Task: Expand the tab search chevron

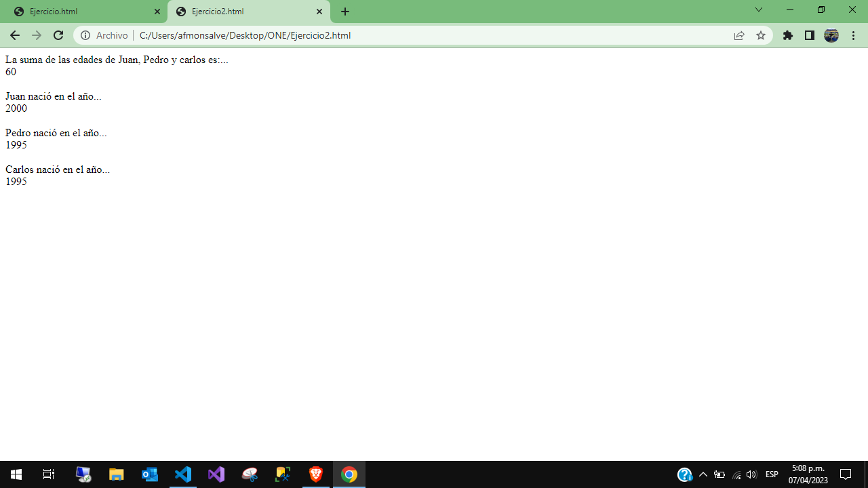Action: 759,9
